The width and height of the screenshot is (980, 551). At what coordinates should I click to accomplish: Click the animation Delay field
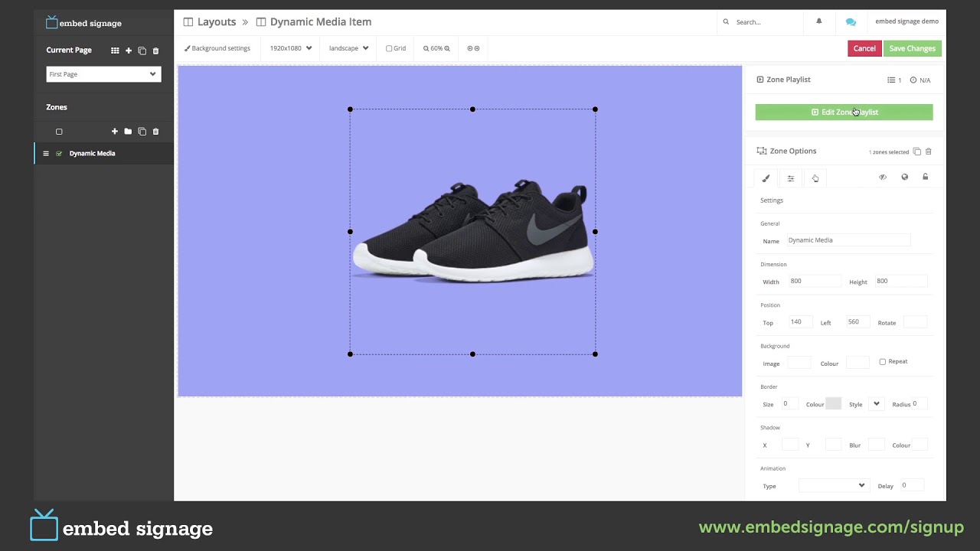911,485
